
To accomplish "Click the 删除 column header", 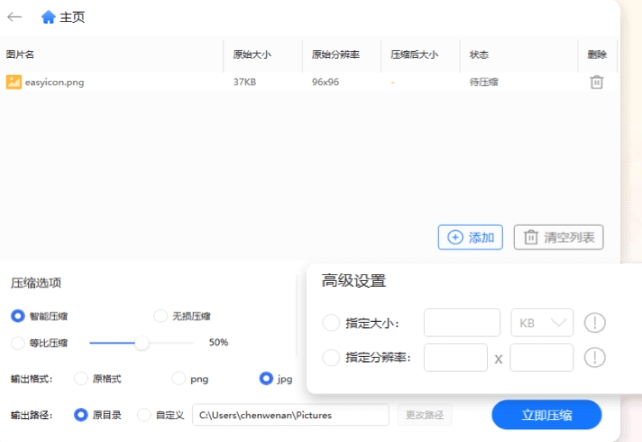I will (x=597, y=54).
